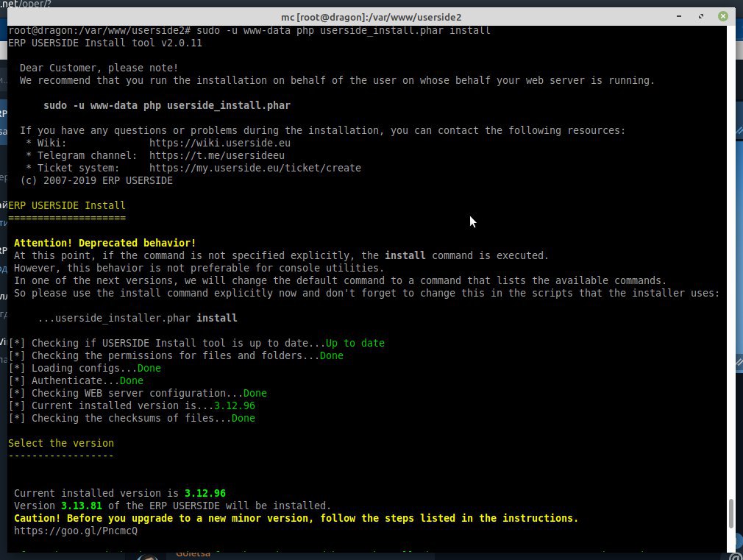This screenshot has height=560, width=743.
Task: Click the first command prompt line with 'userside_install.phar install'
Action: pos(249,30)
